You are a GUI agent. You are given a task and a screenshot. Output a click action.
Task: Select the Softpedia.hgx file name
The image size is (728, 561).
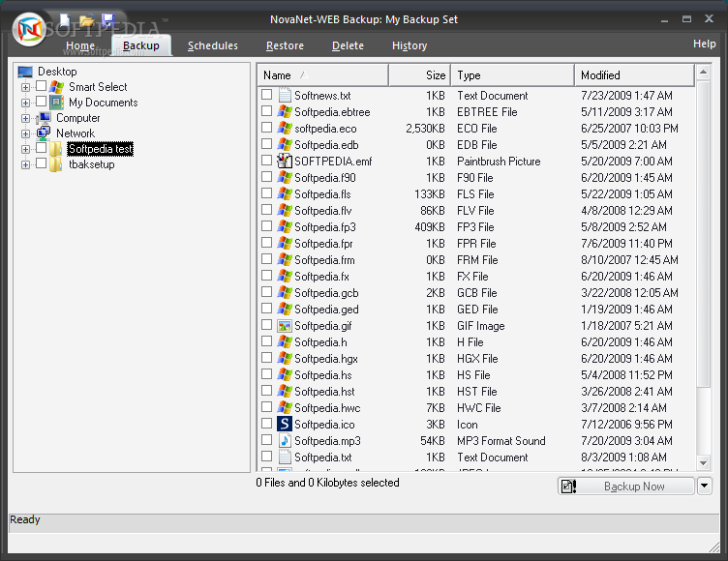[x=326, y=359]
